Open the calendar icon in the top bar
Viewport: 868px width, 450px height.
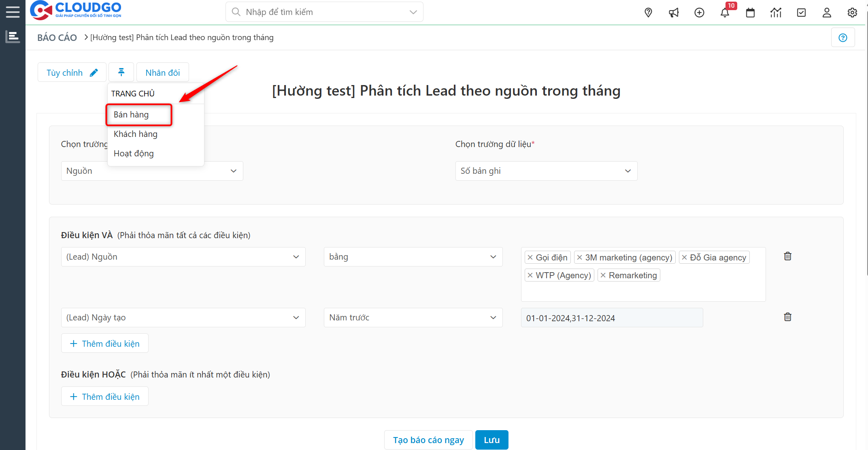[x=750, y=12]
